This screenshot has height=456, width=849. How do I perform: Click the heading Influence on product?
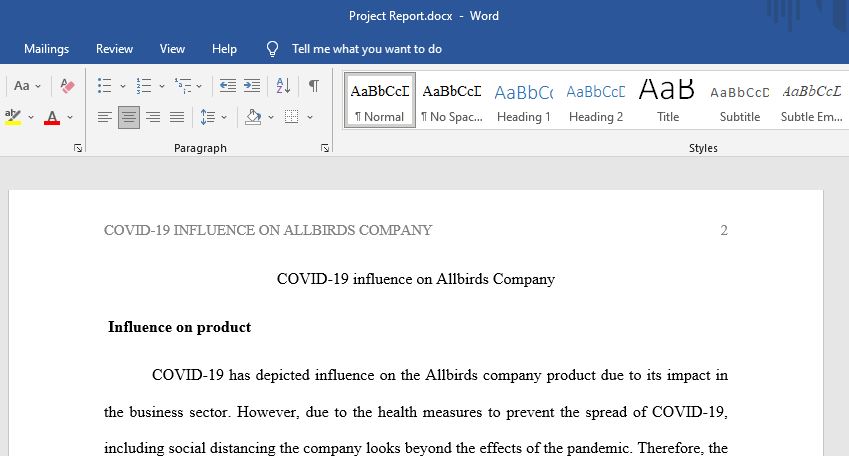[x=180, y=327]
